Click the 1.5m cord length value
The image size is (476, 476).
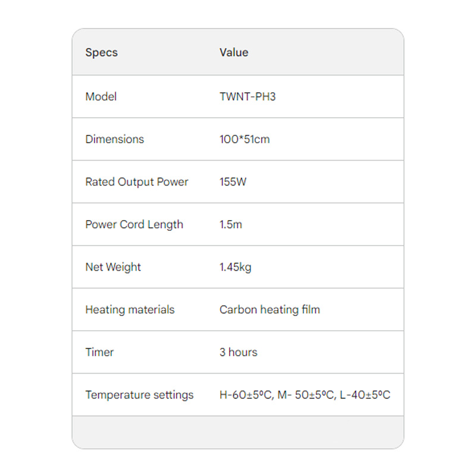[x=231, y=224]
